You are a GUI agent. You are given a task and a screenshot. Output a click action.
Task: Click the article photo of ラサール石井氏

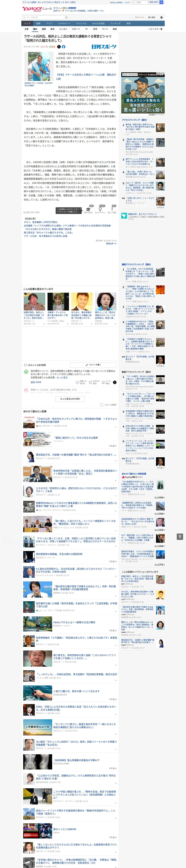(x=39, y=66)
